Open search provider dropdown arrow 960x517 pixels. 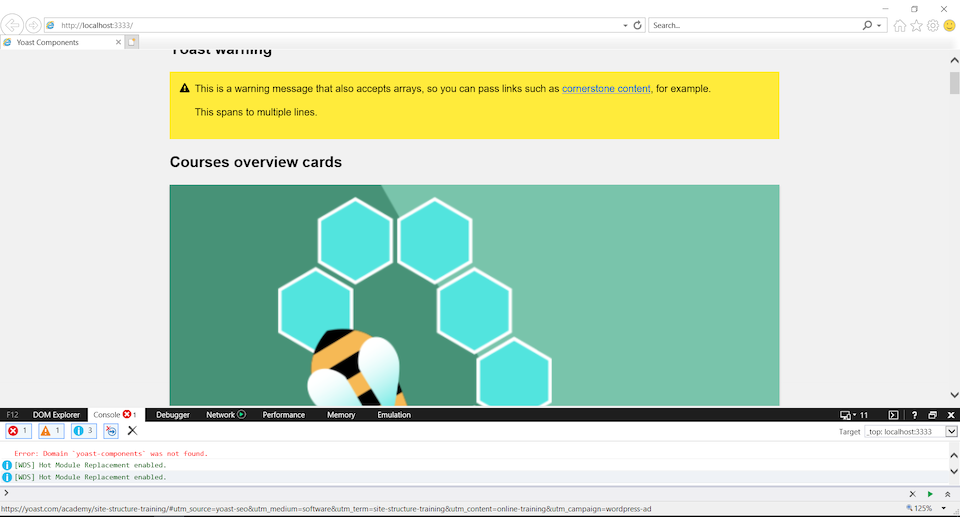coord(879,25)
